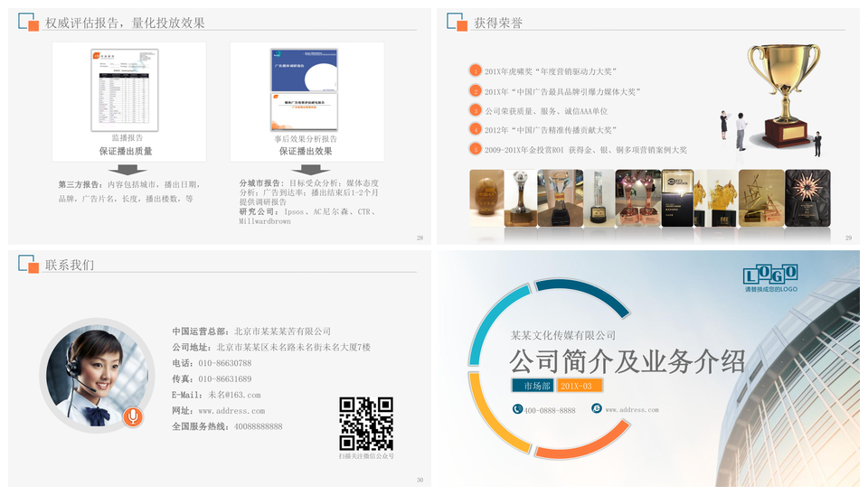868x495 pixels.
Task: Click the text 公司荣获质量、服务、诚信AAA单位
Action: point(546,110)
